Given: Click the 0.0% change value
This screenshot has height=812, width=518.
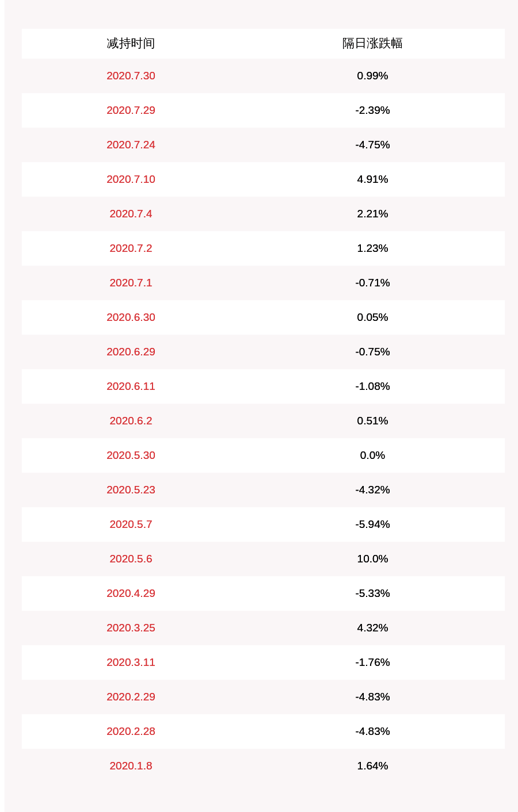Looking at the screenshot, I should click(x=372, y=455).
